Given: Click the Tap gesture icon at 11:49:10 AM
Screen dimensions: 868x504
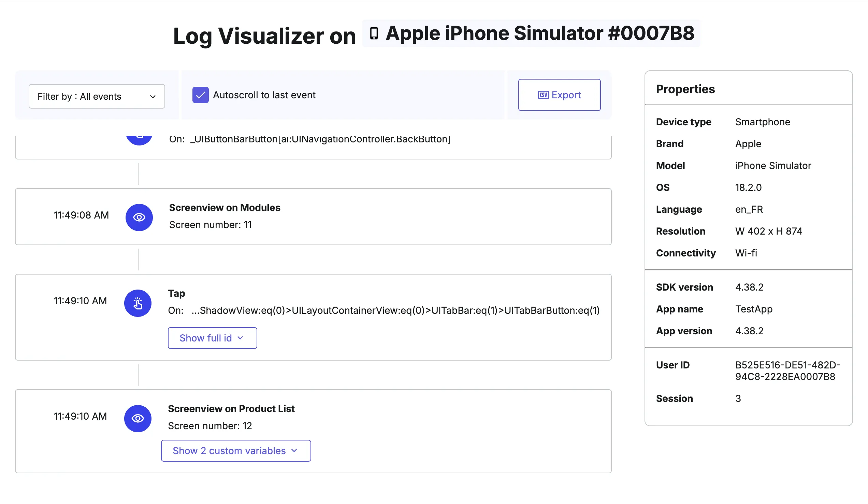Looking at the screenshot, I should [138, 303].
